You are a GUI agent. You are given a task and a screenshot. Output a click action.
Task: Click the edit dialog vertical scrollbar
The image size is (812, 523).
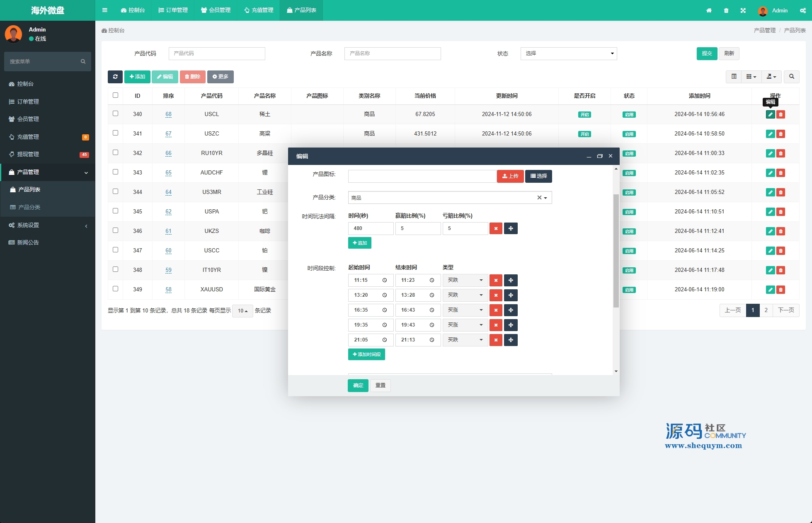click(x=616, y=251)
